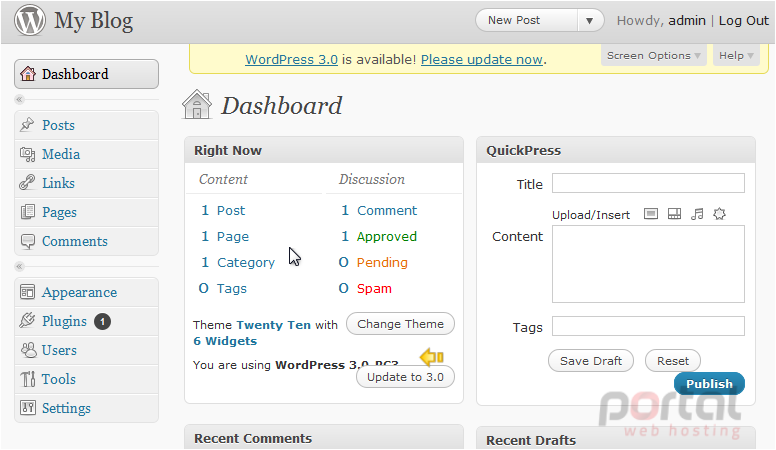
Task: Click the My Blog site title
Action: pyautogui.click(x=94, y=21)
